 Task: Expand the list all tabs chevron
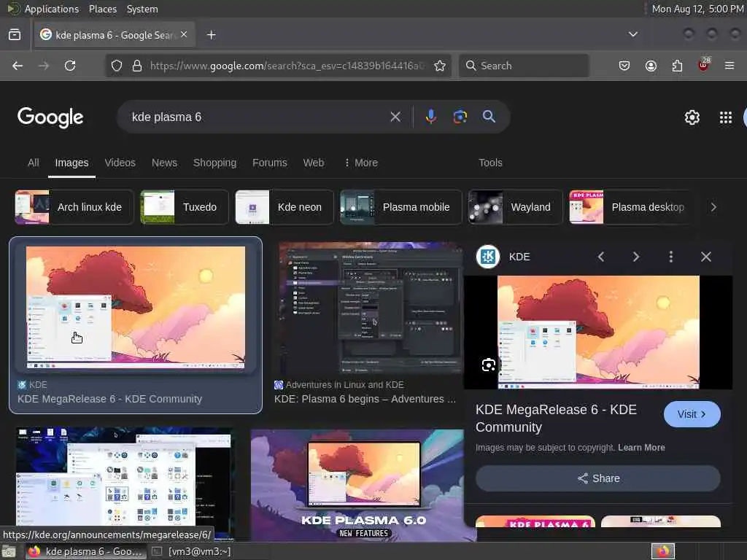click(x=632, y=34)
